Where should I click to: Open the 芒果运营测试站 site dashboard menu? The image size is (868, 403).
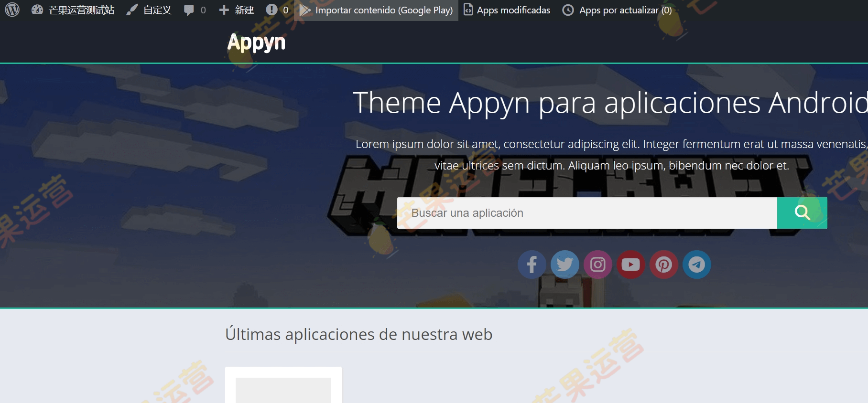tap(73, 10)
